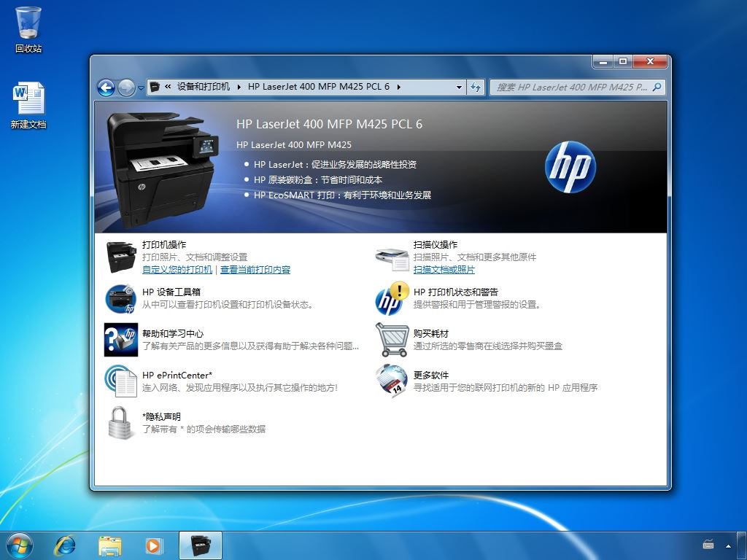
Task: Click HP LaserJet 400 MFP M425 PCL 6 breadcrumb
Action: pyautogui.click(x=318, y=87)
